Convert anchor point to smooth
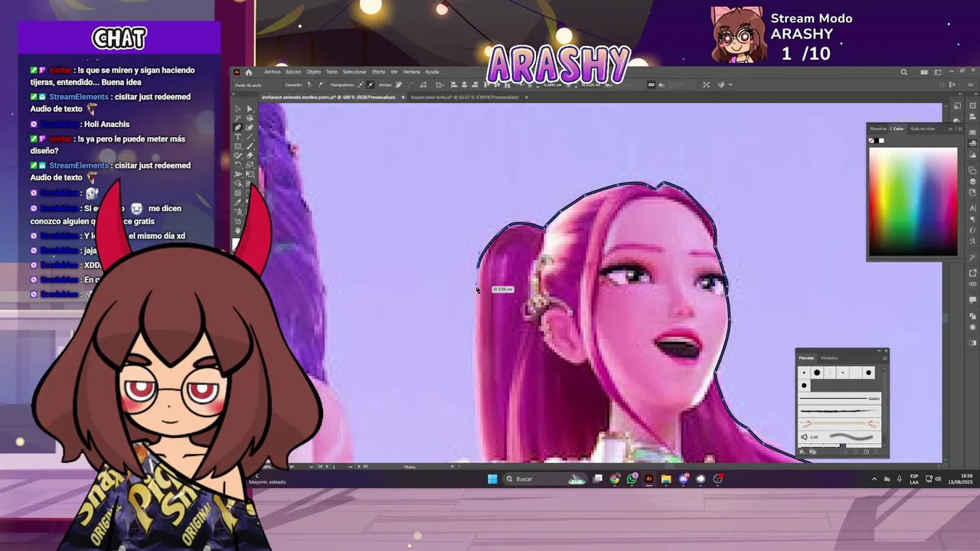Screen dimensions: 980x551 coord(321,84)
